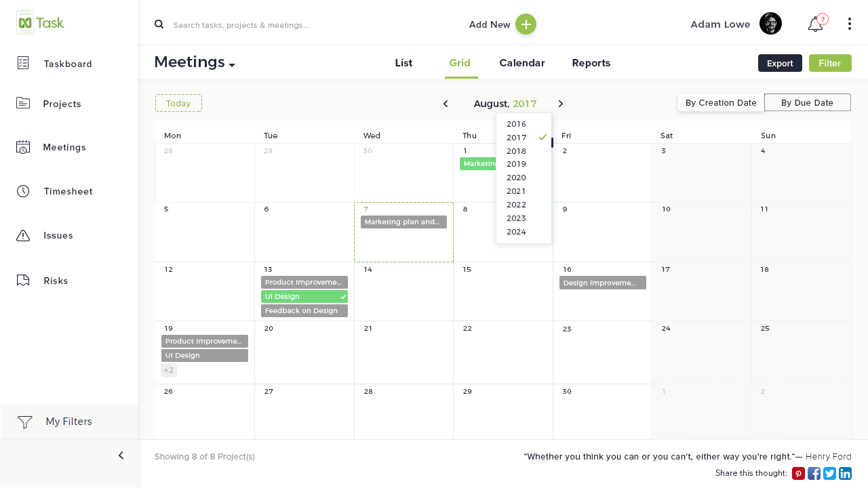Open the Taskboard icon in sidebar

click(x=23, y=63)
